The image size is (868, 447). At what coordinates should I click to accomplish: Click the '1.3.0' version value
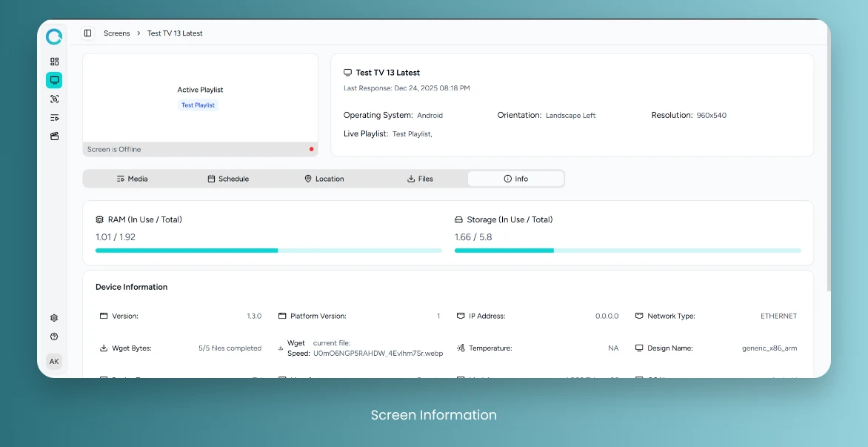[x=254, y=317]
